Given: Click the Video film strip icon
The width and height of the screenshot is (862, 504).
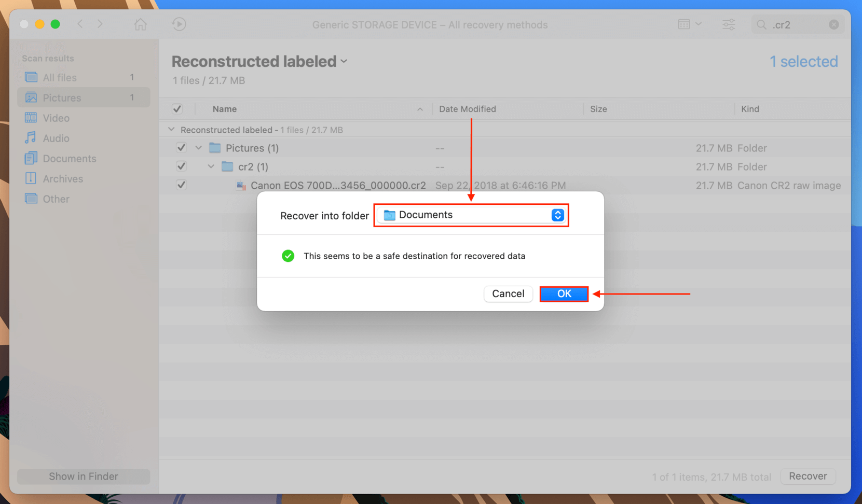Looking at the screenshot, I should (31, 118).
